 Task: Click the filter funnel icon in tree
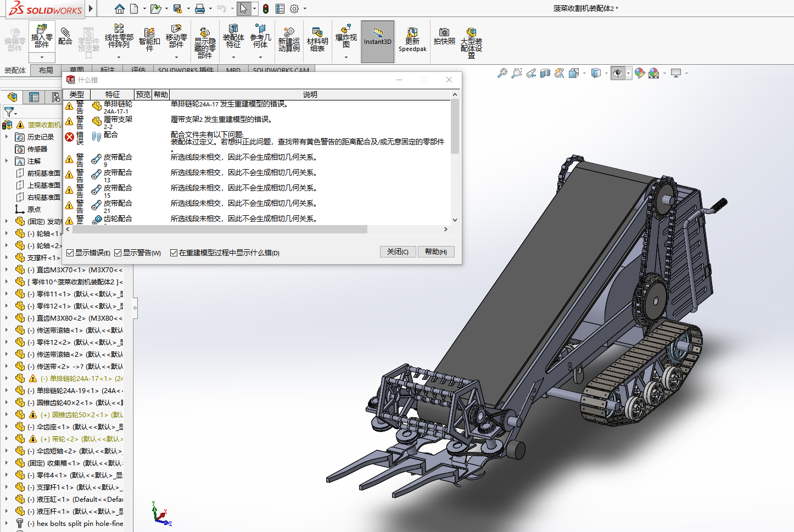click(x=9, y=112)
